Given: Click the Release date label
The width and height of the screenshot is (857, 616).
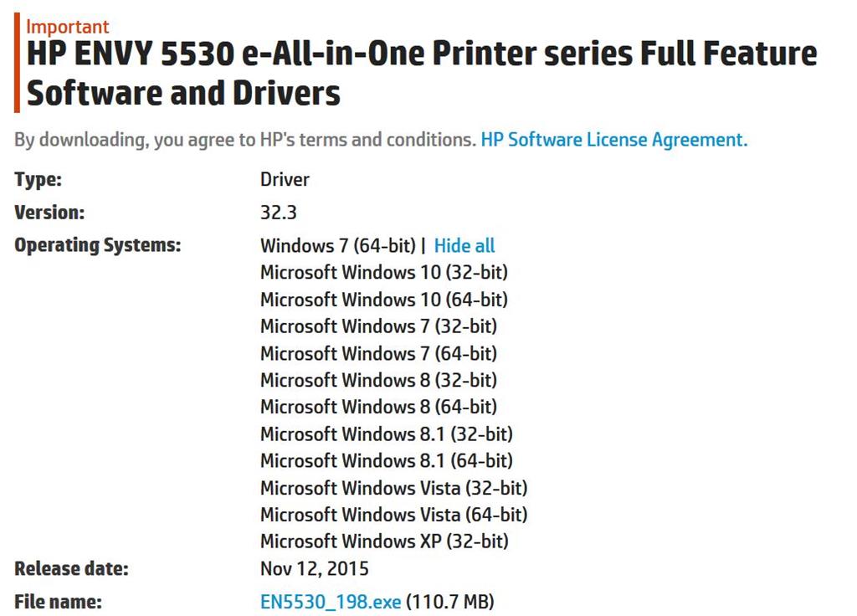Looking at the screenshot, I should point(71,568).
